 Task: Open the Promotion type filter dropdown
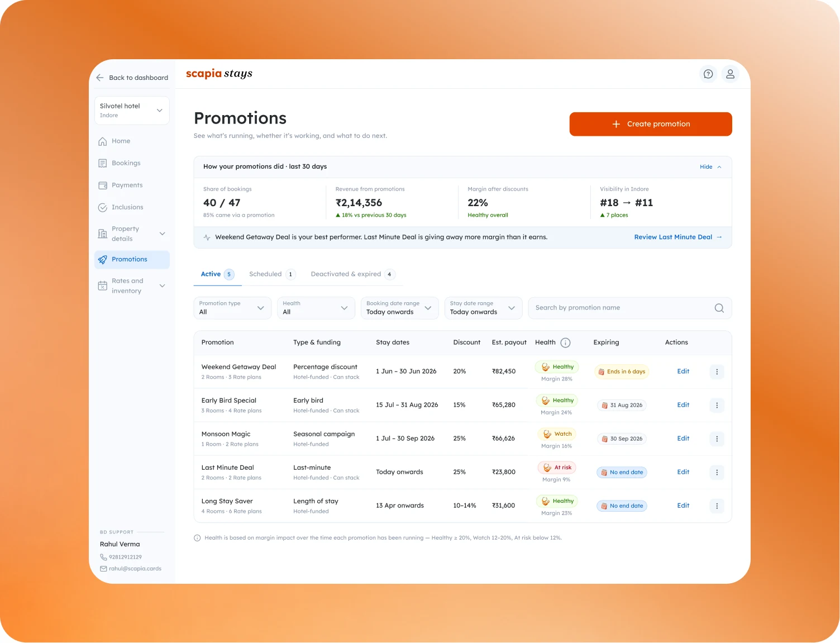[232, 308]
